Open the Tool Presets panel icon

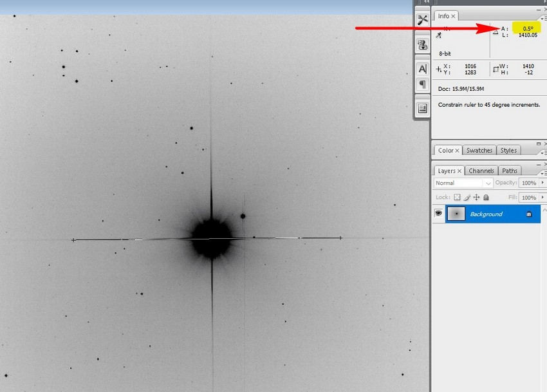click(x=422, y=20)
